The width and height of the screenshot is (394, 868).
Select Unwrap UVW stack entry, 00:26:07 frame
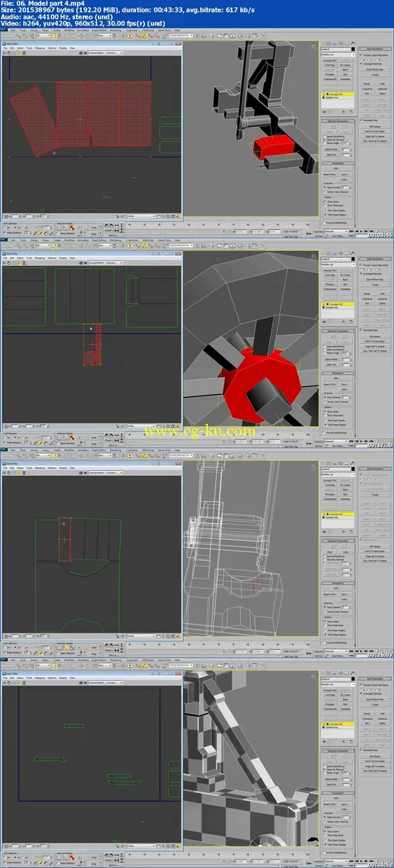pos(338,514)
